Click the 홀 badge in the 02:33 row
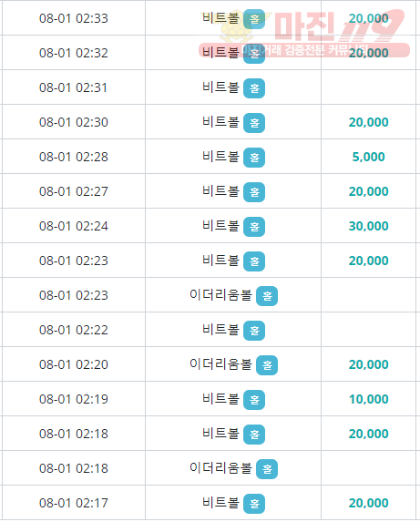This screenshot has height=522, width=420. tap(254, 19)
